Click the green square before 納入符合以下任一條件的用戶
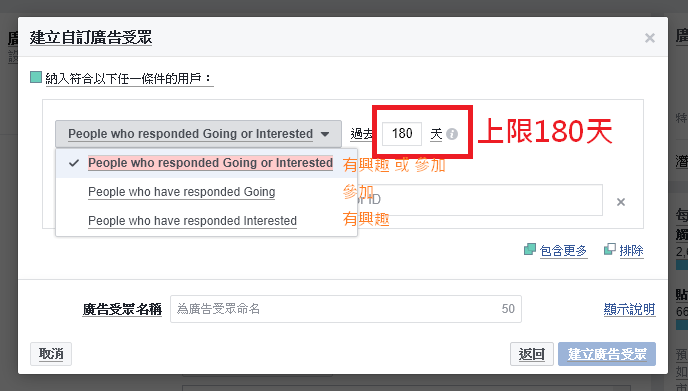The image size is (688, 391). point(36,77)
